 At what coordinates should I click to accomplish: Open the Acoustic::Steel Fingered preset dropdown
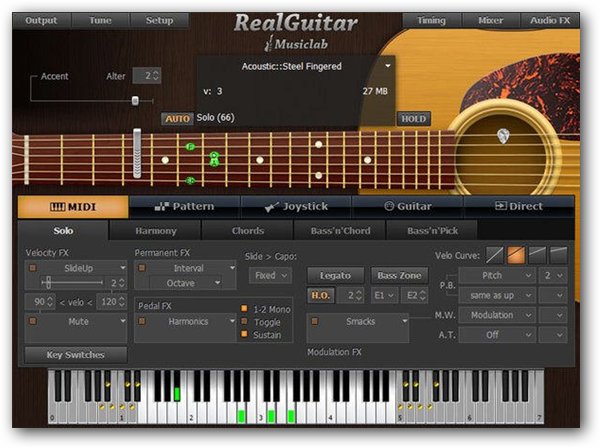(387, 67)
